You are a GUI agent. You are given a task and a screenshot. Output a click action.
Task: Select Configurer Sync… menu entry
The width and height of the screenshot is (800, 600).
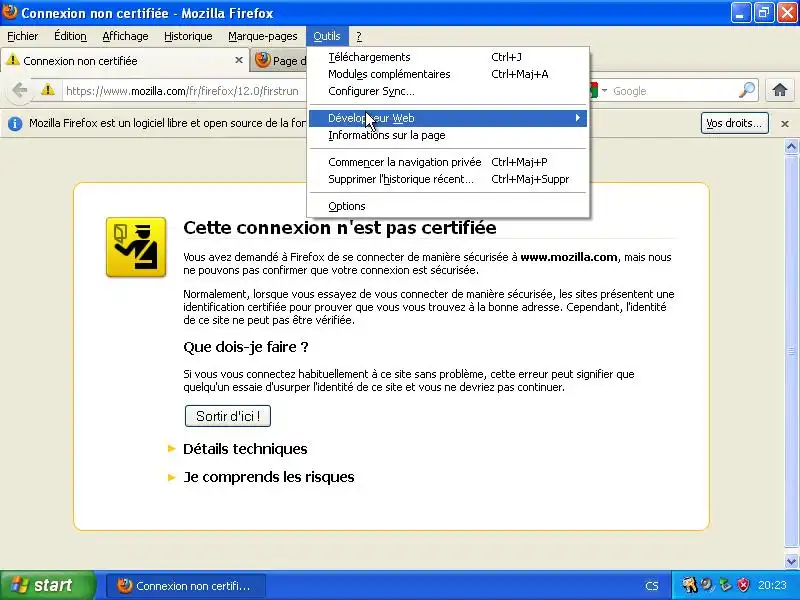pos(448,91)
